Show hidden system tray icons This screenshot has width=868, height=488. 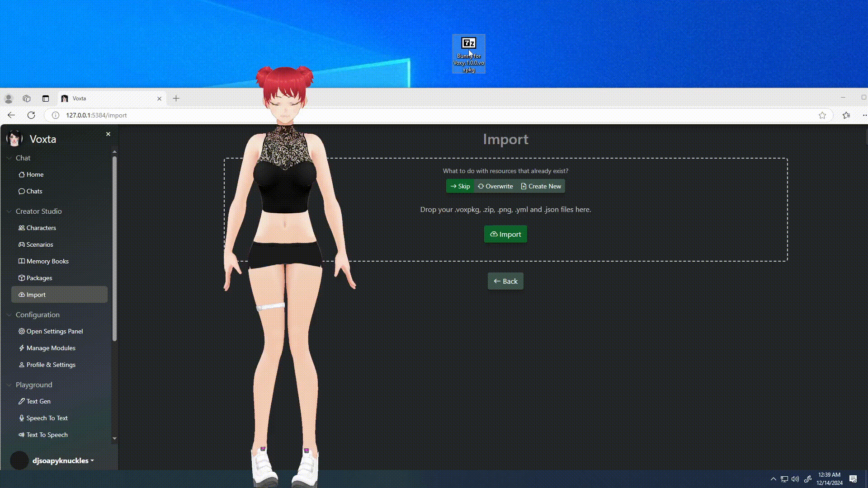pyautogui.click(x=774, y=479)
